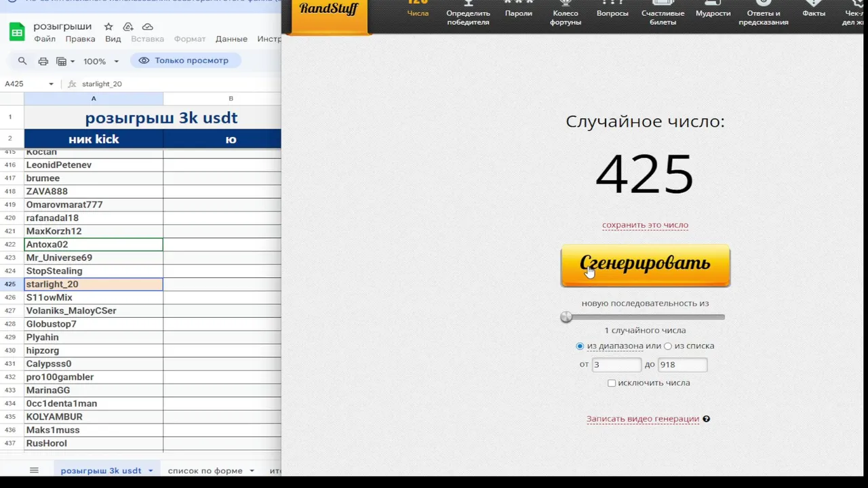Click the help icon beside Записать видео генерации
Viewport: 868px width, 488px height.
(706, 419)
